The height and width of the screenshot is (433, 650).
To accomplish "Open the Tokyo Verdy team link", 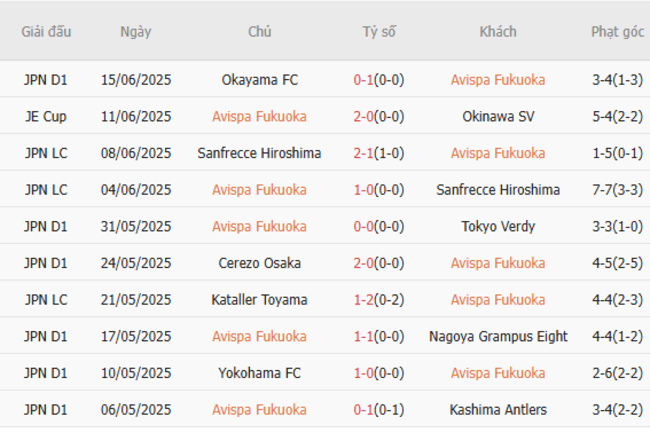I will click(498, 227).
